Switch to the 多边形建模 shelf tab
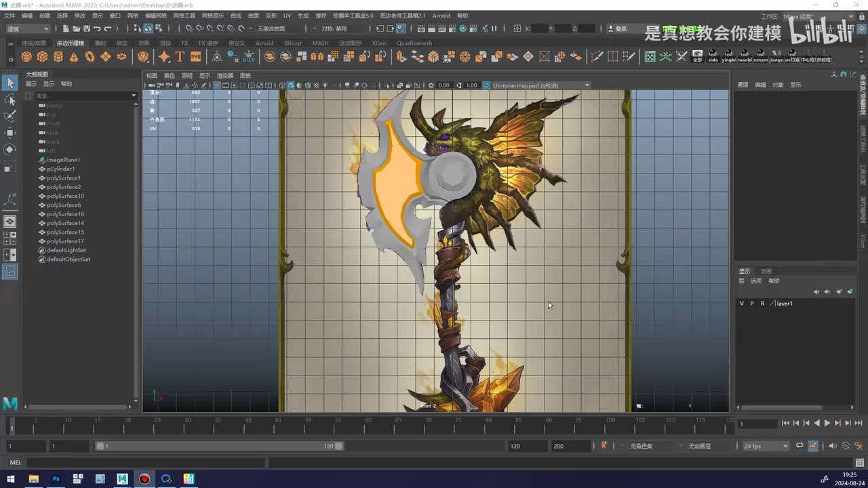This screenshot has height=488, width=868. (71, 43)
